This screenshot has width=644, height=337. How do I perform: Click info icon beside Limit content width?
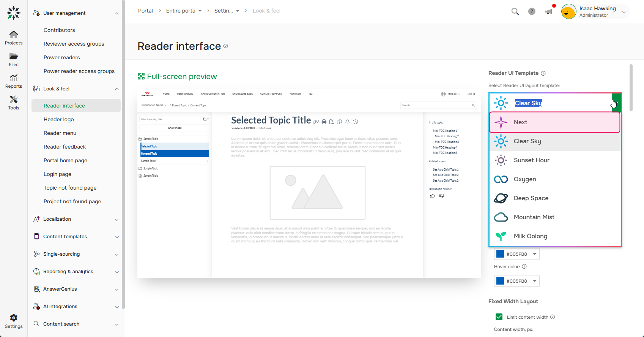point(553,317)
